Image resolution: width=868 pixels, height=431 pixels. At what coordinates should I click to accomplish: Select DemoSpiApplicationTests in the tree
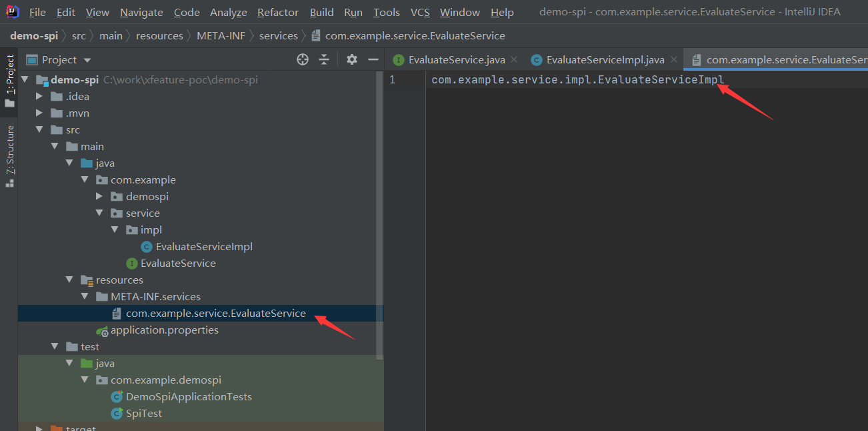(x=189, y=397)
